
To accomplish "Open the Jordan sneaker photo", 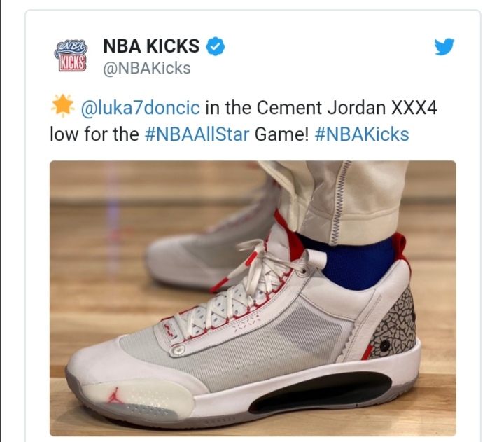I will tap(253, 298).
